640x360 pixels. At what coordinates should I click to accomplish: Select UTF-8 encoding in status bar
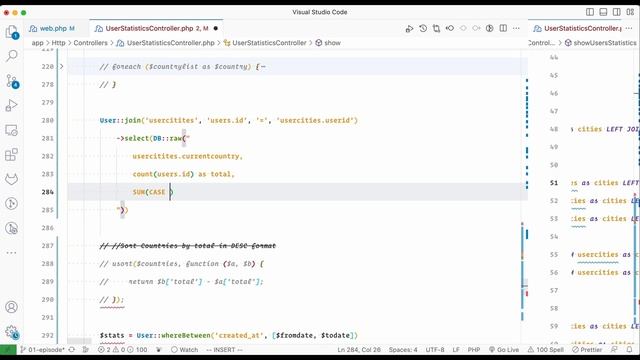(x=435, y=350)
